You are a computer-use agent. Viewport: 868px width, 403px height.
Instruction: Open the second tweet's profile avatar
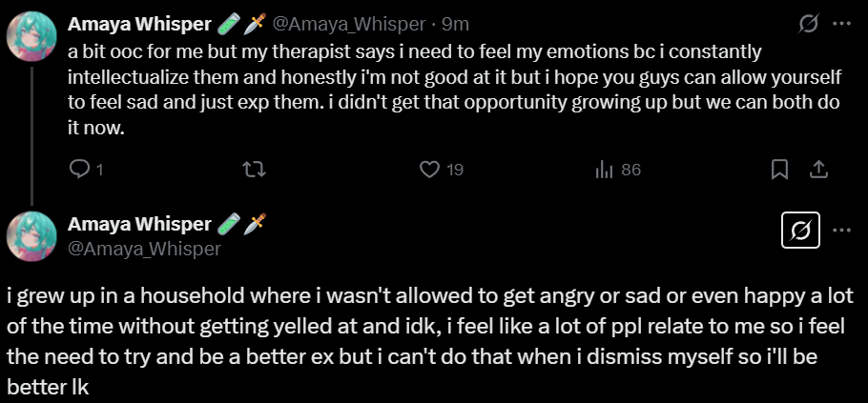[x=31, y=235]
